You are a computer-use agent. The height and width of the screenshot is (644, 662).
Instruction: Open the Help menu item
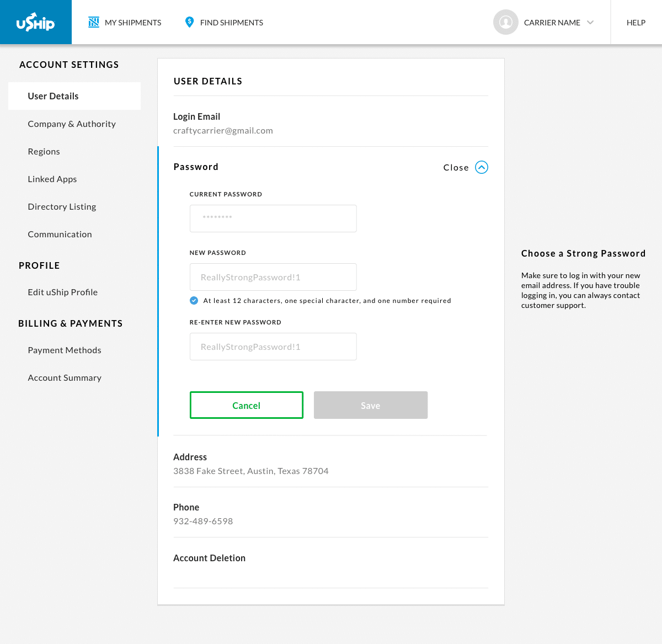click(x=636, y=23)
